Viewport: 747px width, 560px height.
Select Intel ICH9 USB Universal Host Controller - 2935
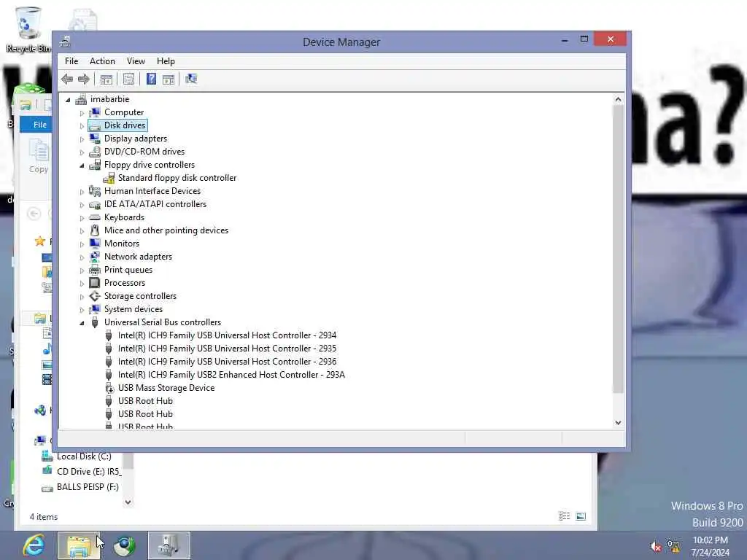[x=228, y=349]
